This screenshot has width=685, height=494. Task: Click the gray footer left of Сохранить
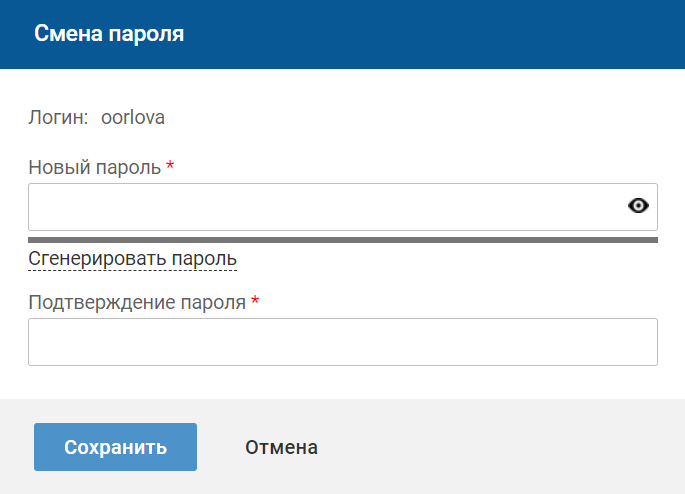pyautogui.click(x=16, y=447)
